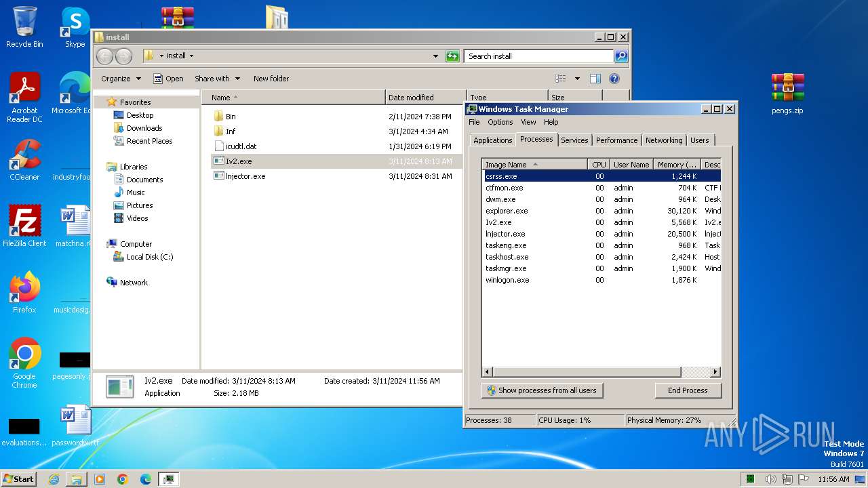The image size is (868, 488).
Task: Go back in the install Explorer window
Action: click(104, 56)
